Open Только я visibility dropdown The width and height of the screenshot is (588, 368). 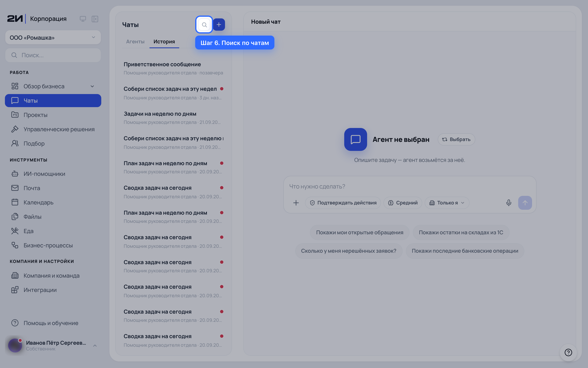click(x=447, y=203)
